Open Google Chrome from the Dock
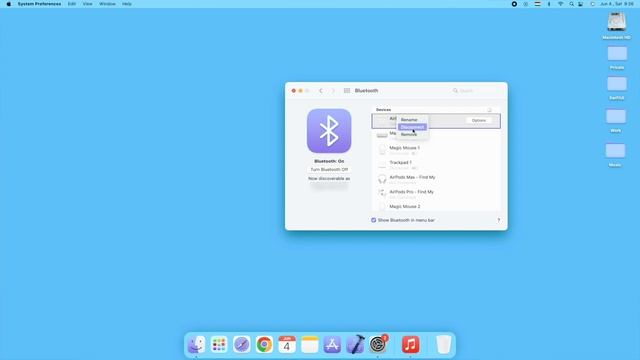 pyautogui.click(x=264, y=344)
